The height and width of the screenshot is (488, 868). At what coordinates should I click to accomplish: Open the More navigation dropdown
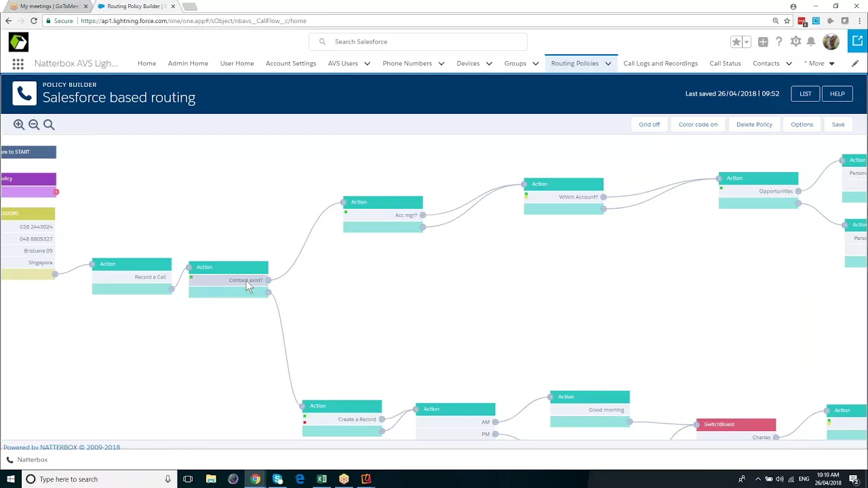(x=819, y=64)
